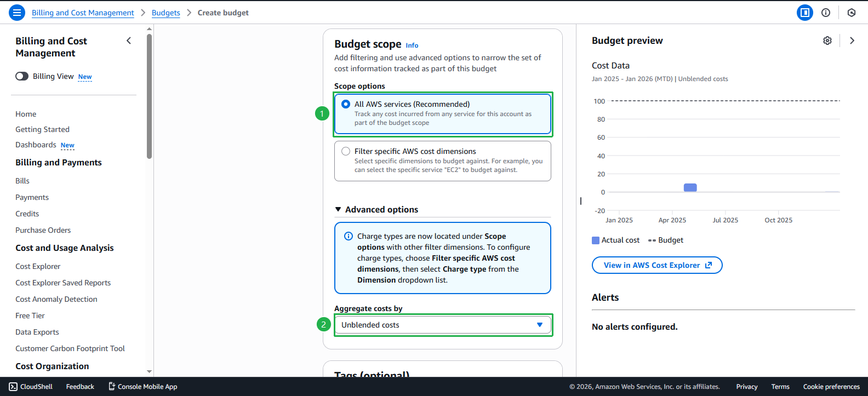This screenshot has width=868, height=396.
Task: Click the Create budget breadcrumb text
Action: point(223,13)
